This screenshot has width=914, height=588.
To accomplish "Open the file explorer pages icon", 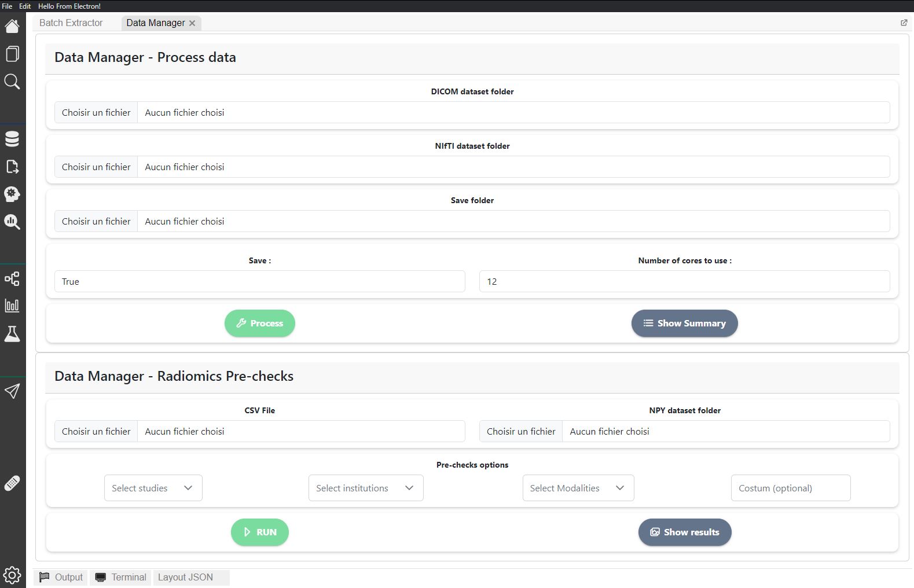I will coord(12,54).
